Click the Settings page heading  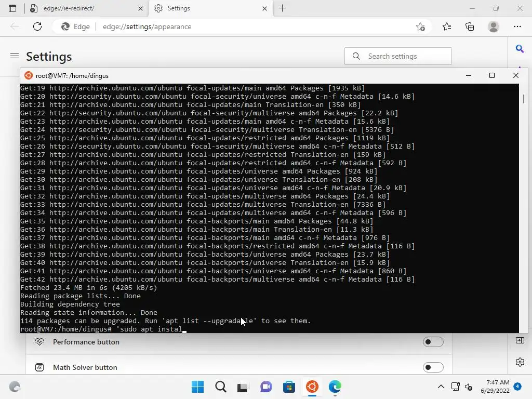pyautogui.click(x=49, y=57)
